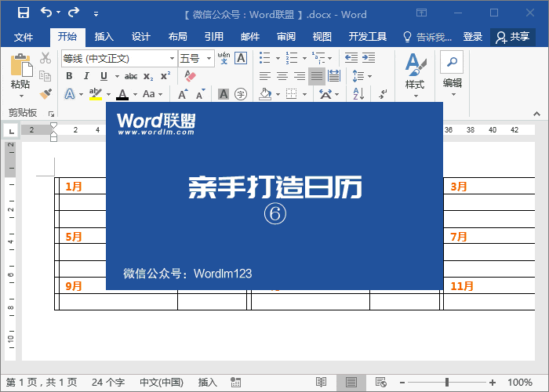
Task: Save the document with the floppy icon
Action: (23, 13)
